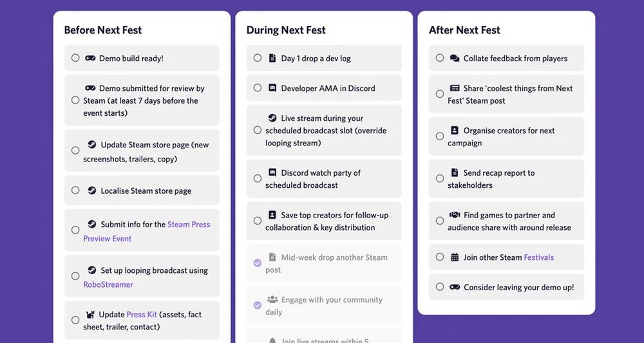Image resolution: width=644 pixels, height=343 pixels.
Task: Click coffee cup icon next to Update Press Kit
Action: tap(91, 315)
